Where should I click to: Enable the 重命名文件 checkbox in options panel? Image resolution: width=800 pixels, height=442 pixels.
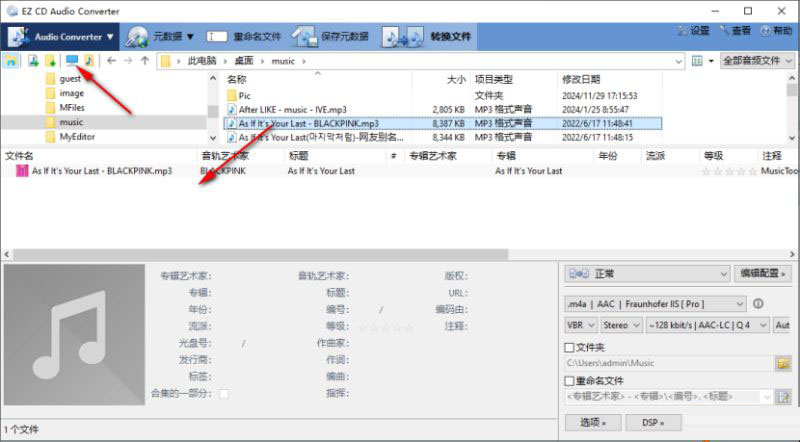(x=570, y=381)
